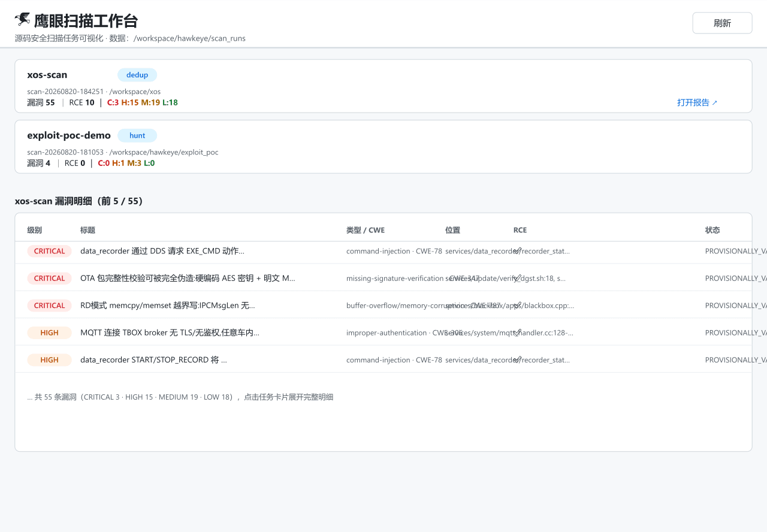
Task: Click the '共 55 条漏洞' summary footer text
Action: [x=180, y=397]
